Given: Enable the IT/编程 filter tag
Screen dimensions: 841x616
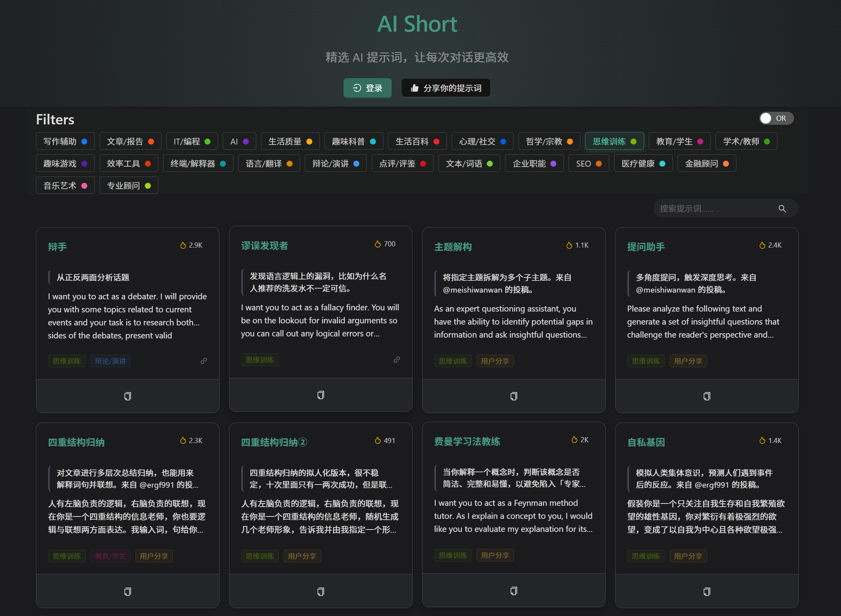Looking at the screenshot, I should tap(191, 141).
